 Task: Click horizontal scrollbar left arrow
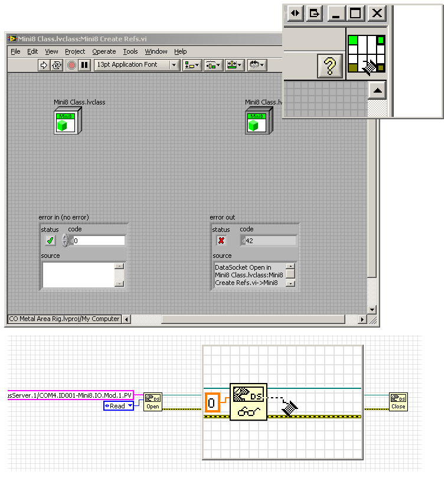click(x=126, y=319)
